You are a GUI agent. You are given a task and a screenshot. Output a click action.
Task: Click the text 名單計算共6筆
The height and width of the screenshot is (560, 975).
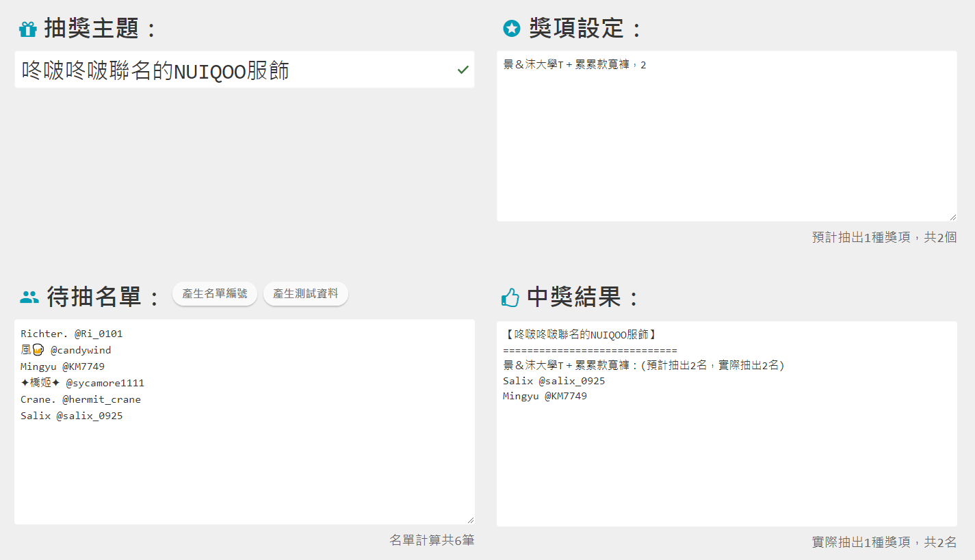(x=432, y=540)
